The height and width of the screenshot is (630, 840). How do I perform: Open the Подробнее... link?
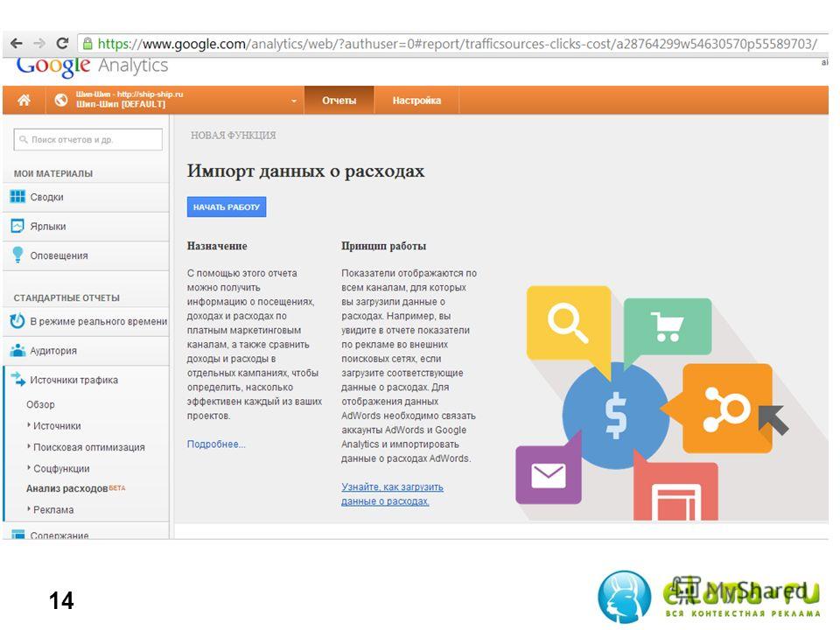pos(216,444)
